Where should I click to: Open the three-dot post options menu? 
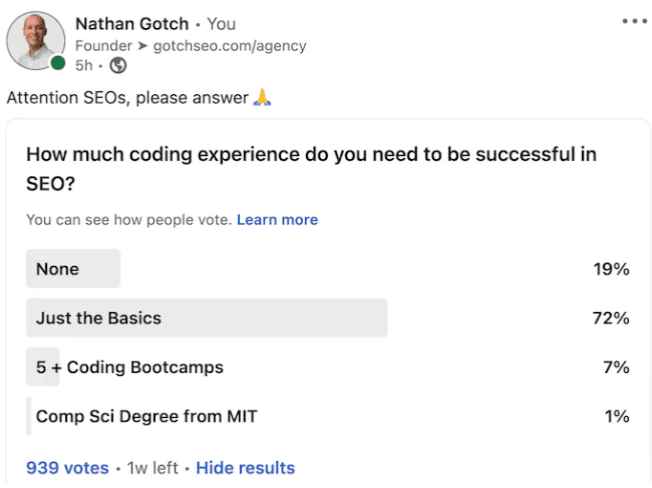coord(634,20)
